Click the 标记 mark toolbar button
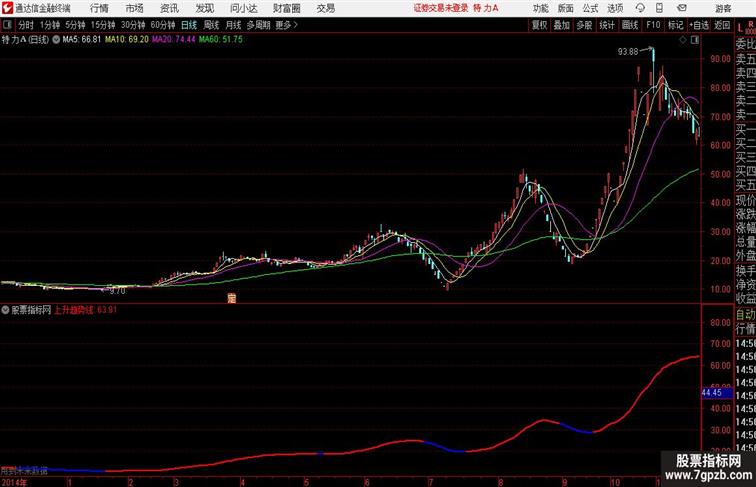This screenshot has height=487, width=756. click(x=675, y=25)
